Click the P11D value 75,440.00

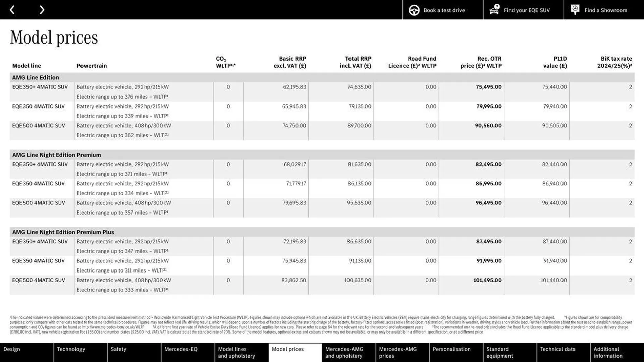coord(555,87)
